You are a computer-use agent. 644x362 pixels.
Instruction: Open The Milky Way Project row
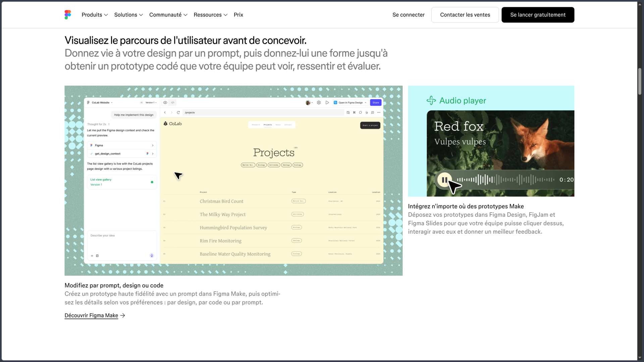pos(272,214)
